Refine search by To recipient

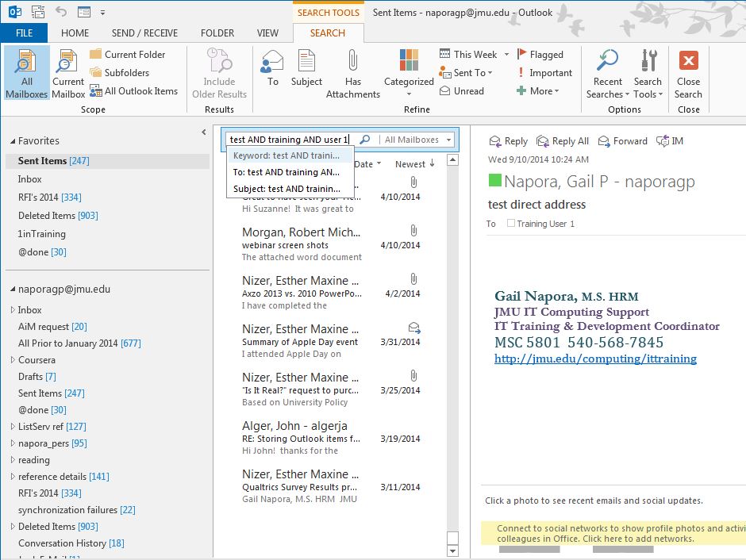(273, 69)
